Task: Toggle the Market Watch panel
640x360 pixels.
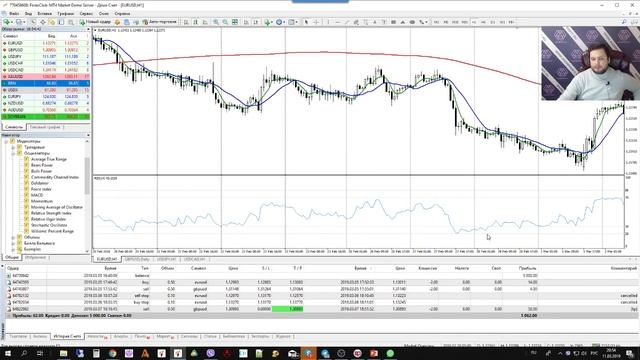Action: [33, 22]
